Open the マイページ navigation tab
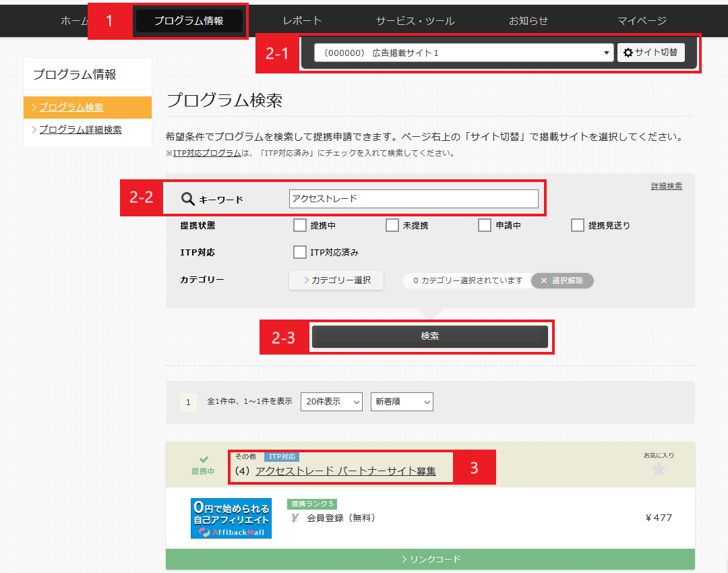728x573 pixels. [642, 21]
